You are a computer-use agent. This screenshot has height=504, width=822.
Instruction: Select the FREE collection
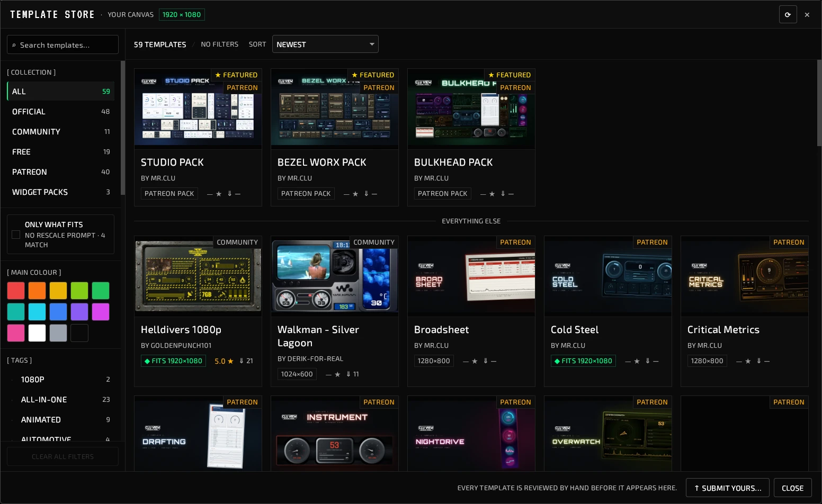(60, 152)
